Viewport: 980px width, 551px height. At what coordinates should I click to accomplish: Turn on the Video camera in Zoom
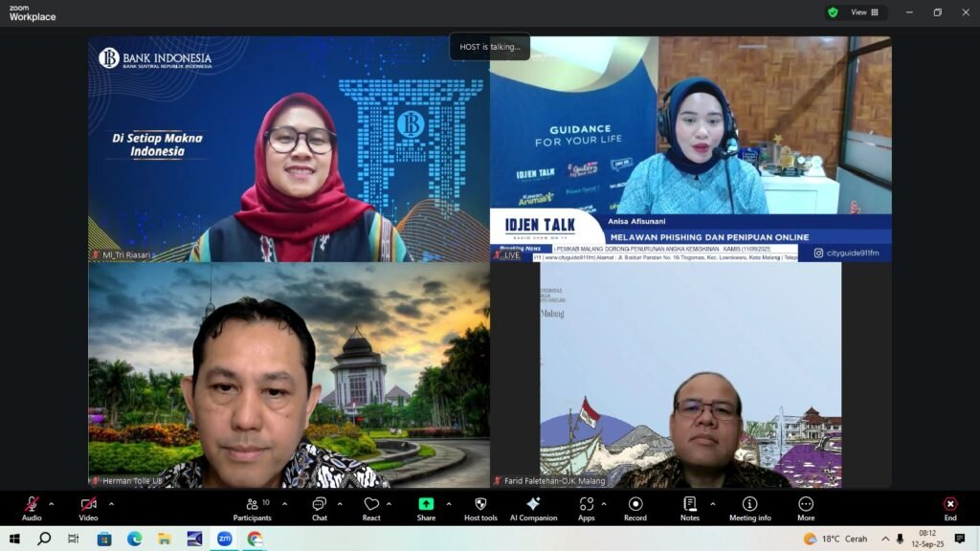[88, 509]
